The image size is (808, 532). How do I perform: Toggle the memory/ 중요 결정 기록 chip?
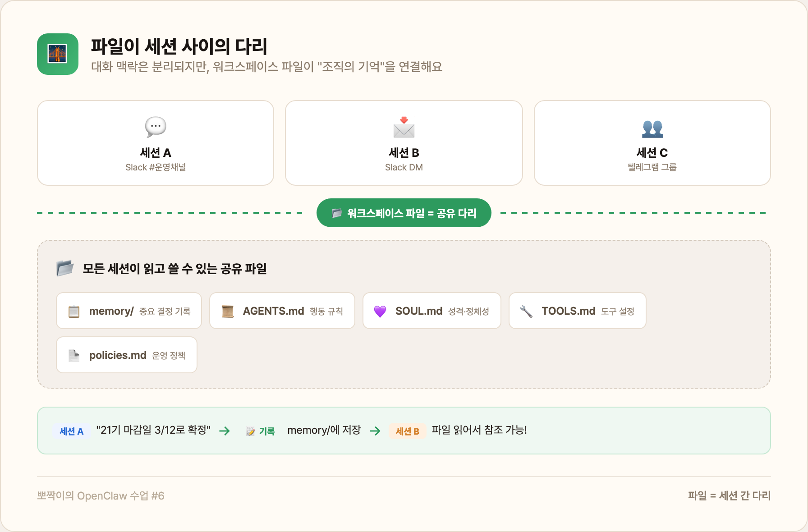(129, 311)
